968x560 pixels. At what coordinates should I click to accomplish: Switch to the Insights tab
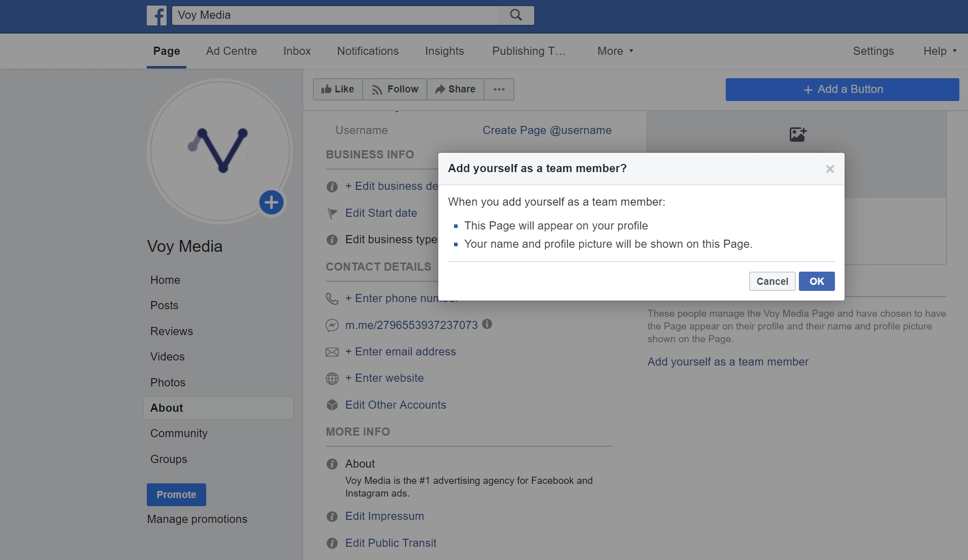tap(444, 51)
